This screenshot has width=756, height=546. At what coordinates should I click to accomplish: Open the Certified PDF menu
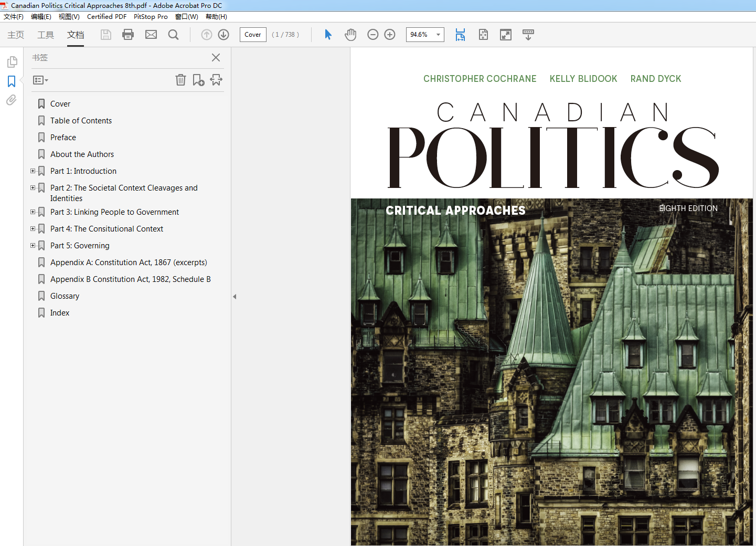point(107,17)
